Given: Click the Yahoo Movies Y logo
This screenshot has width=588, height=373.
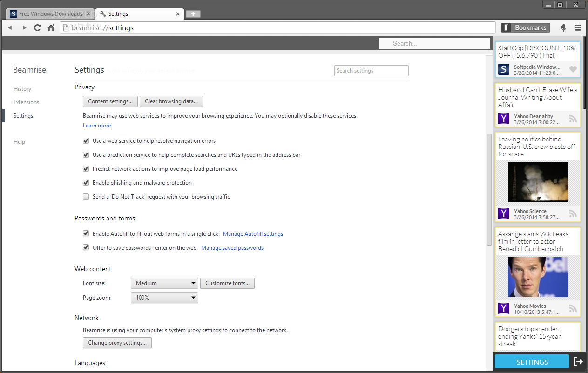Looking at the screenshot, I should [x=504, y=308].
